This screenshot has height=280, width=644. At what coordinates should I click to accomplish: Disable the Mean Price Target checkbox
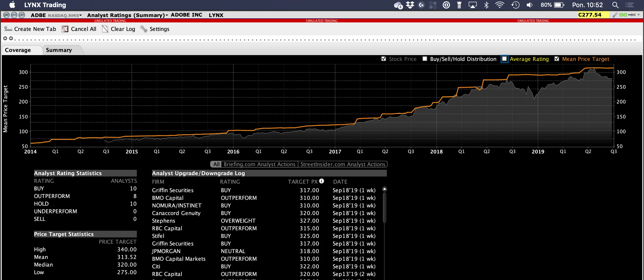[557, 59]
